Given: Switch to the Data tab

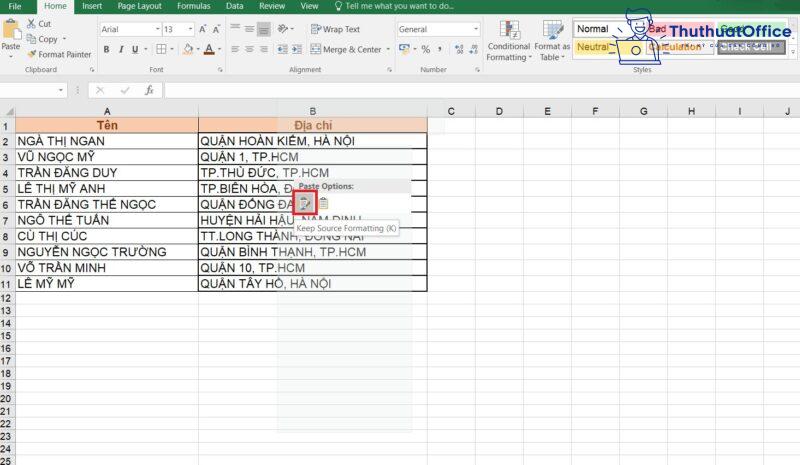Looking at the screenshot, I should click(234, 6).
